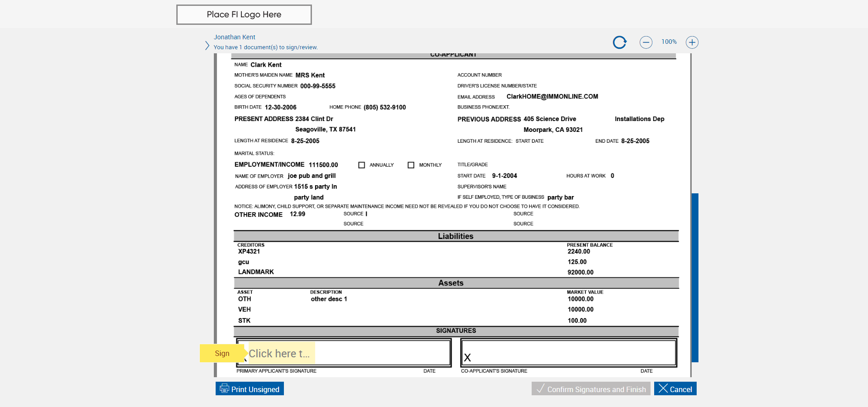
Task: Expand the document list chevron
Action: (x=207, y=46)
